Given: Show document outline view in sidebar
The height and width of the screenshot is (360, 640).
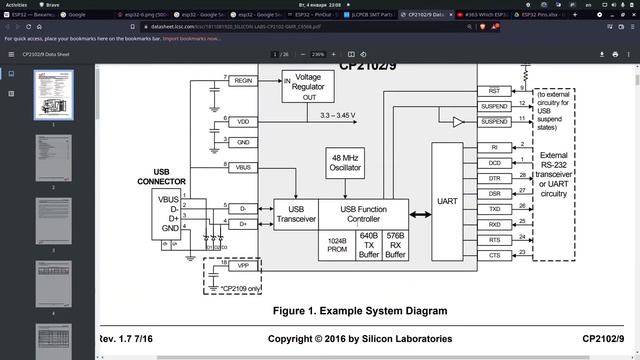Looking at the screenshot, I should [11, 93].
